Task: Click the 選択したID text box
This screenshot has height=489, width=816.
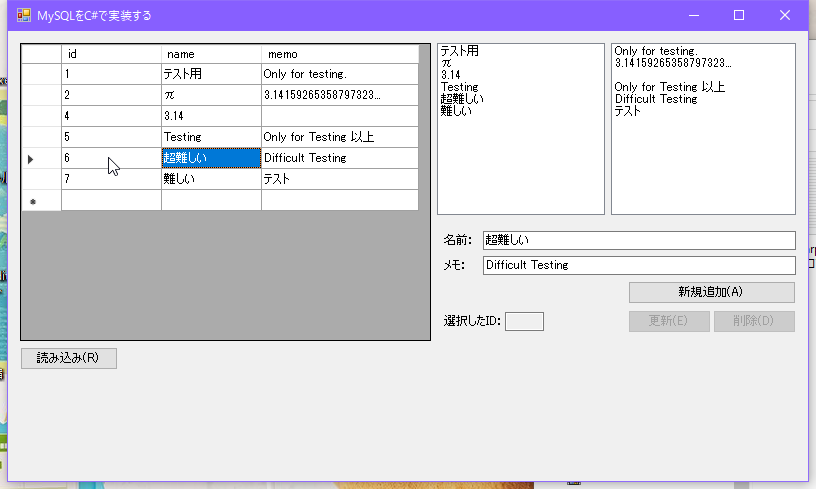Action: tap(525, 321)
